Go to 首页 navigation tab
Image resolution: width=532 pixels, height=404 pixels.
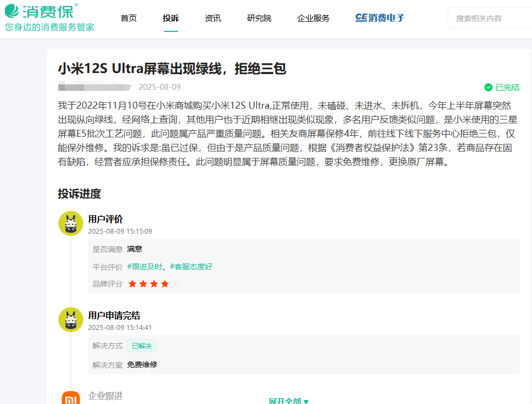(129, 18)
